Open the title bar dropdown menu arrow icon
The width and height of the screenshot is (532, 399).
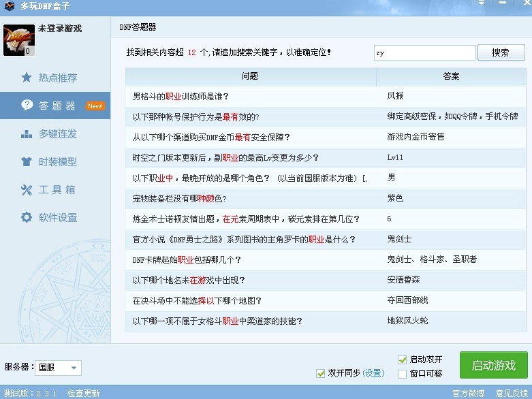pyautogui.click(x=482, y=3)
